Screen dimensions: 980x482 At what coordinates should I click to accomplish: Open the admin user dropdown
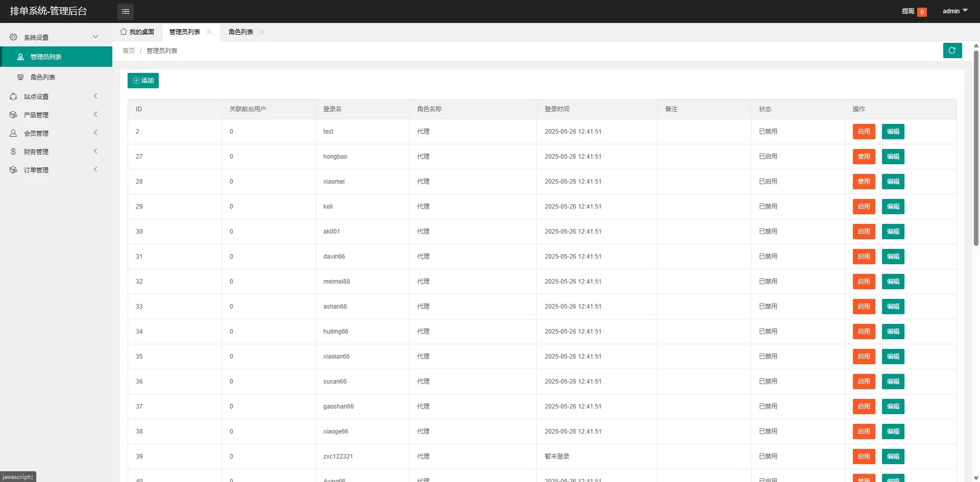(955, 11)
